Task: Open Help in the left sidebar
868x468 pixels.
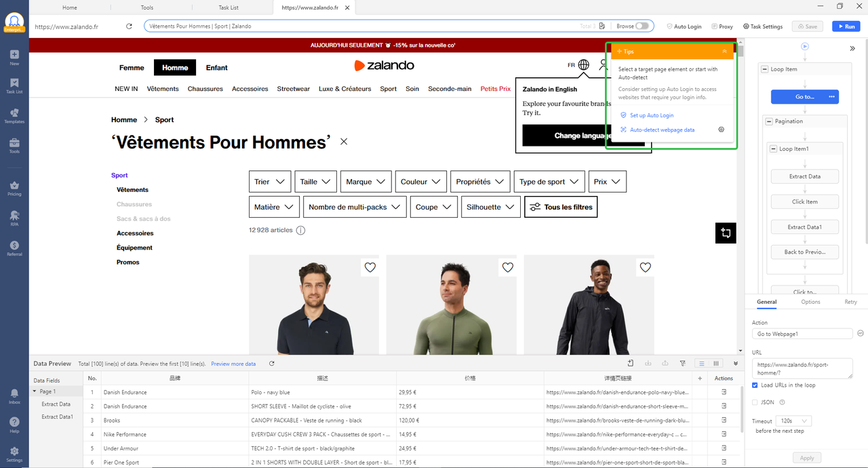Action: [14, 425]
